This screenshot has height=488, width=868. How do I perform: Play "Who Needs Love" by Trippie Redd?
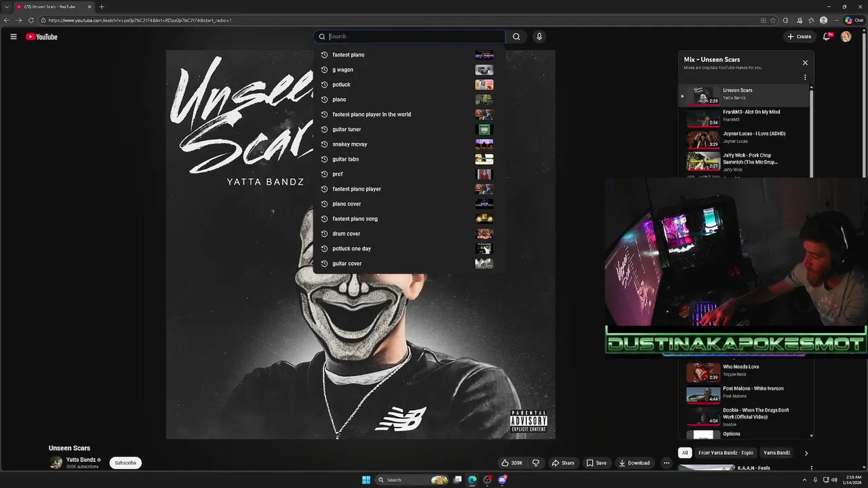pos(745,372)
